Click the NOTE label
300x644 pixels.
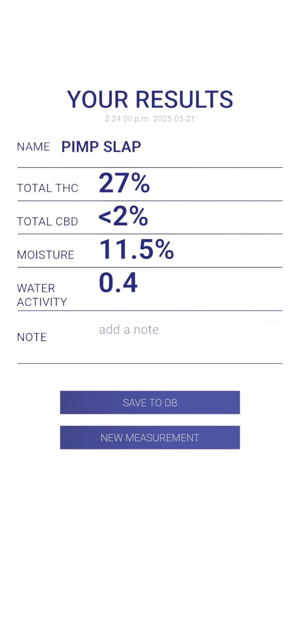[32, 337]
